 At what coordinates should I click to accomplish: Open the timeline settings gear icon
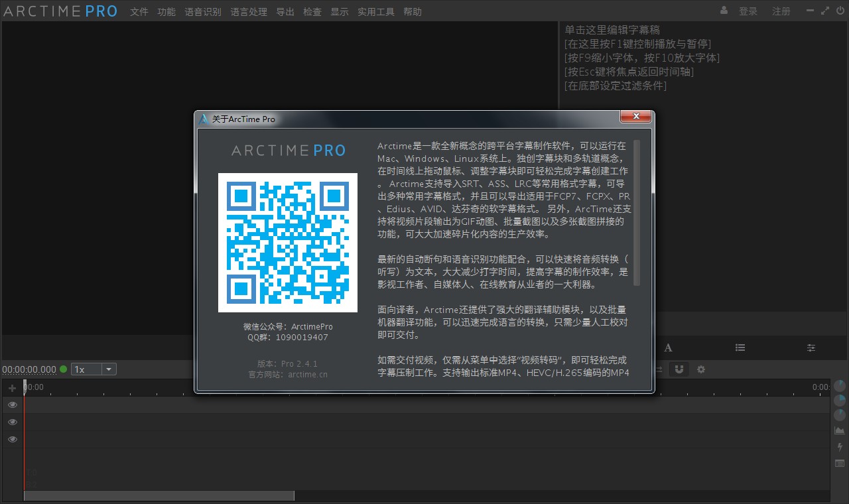pyautogui.click(x=700, y=369)
